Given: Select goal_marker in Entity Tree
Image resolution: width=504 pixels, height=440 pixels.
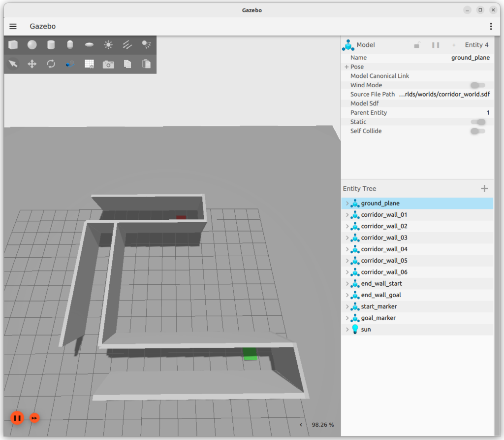Looking at the screenshot, I should pos(417,318).
